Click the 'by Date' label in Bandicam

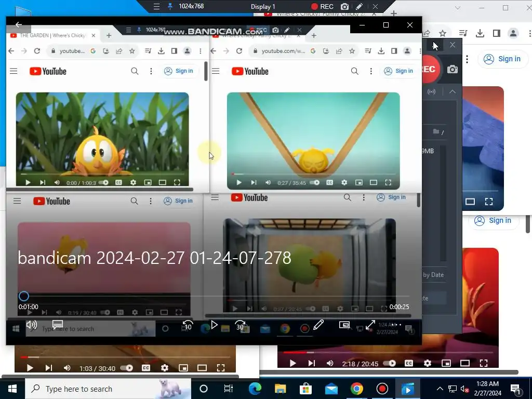click(x=433, y=275)
